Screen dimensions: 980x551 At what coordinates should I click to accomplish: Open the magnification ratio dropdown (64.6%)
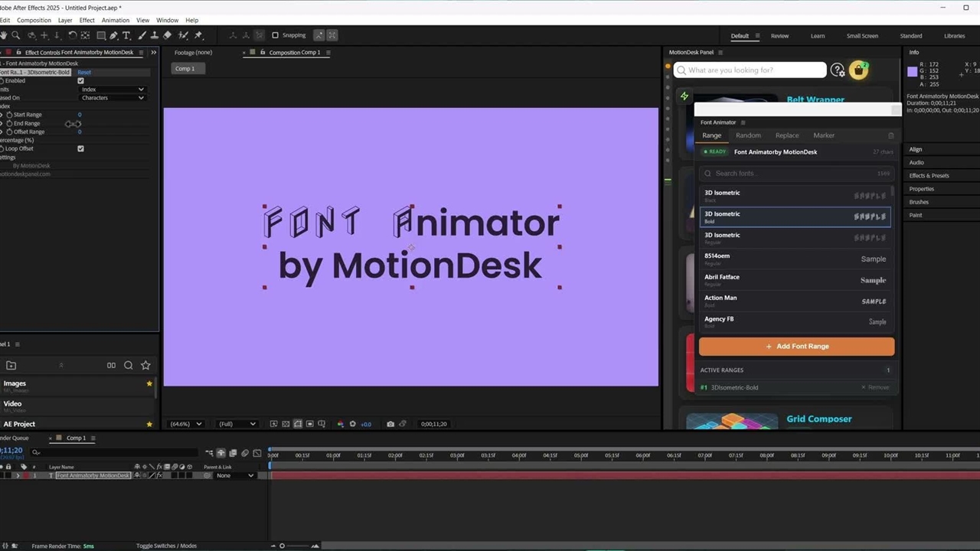(185, 424)
